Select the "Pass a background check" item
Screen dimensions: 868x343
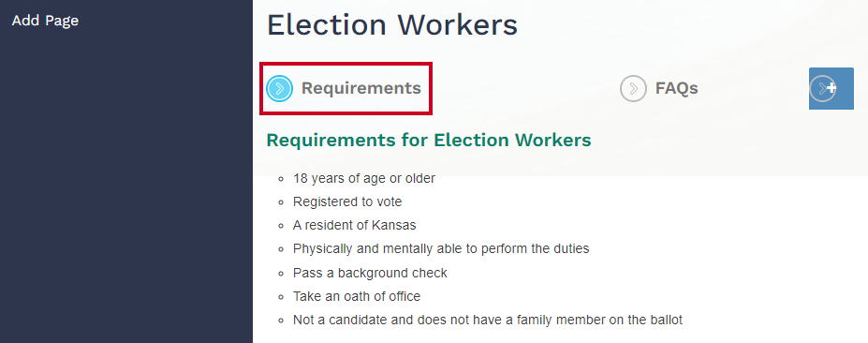tap(370, 273)
